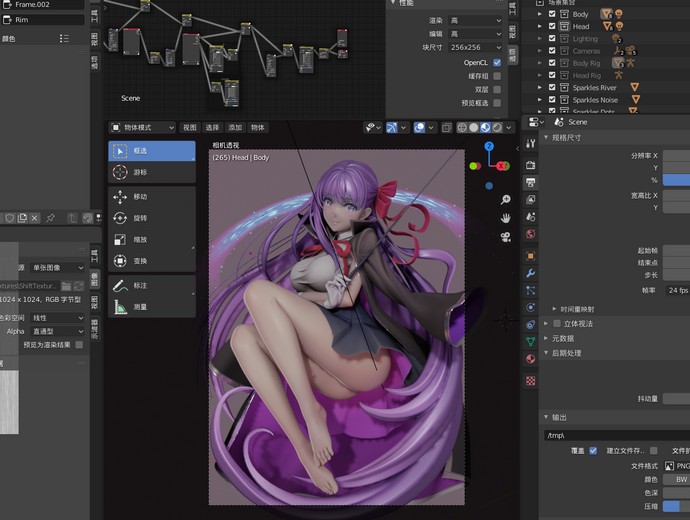Open the 添加 menu in viewport header
Screen dimensions: 690x520
coord(235,128)
